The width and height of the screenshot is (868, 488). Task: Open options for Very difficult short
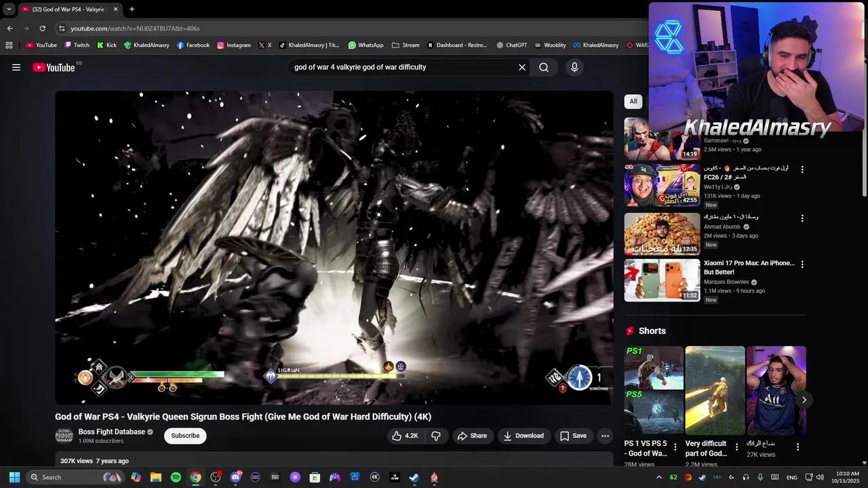pos(736,447)
